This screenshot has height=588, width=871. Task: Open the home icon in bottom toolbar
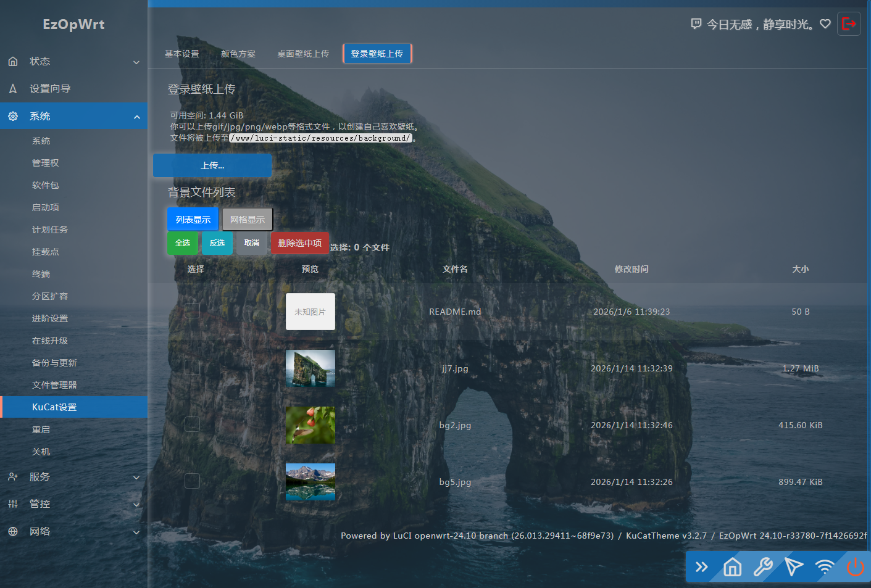coord(732,566)
